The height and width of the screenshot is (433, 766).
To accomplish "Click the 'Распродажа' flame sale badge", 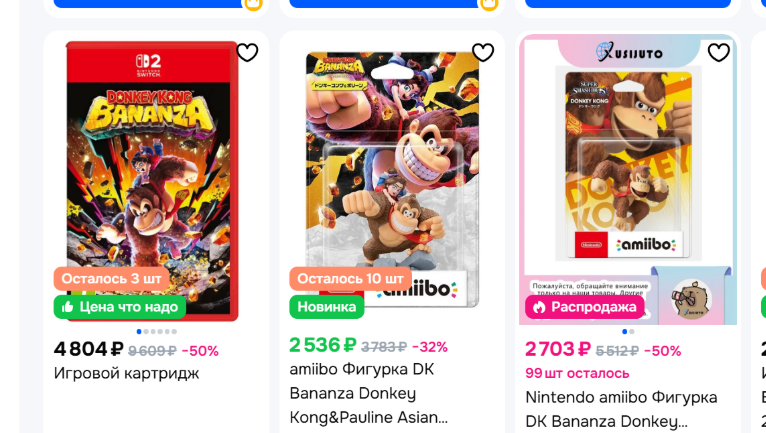I will click(x=585, y=307).
